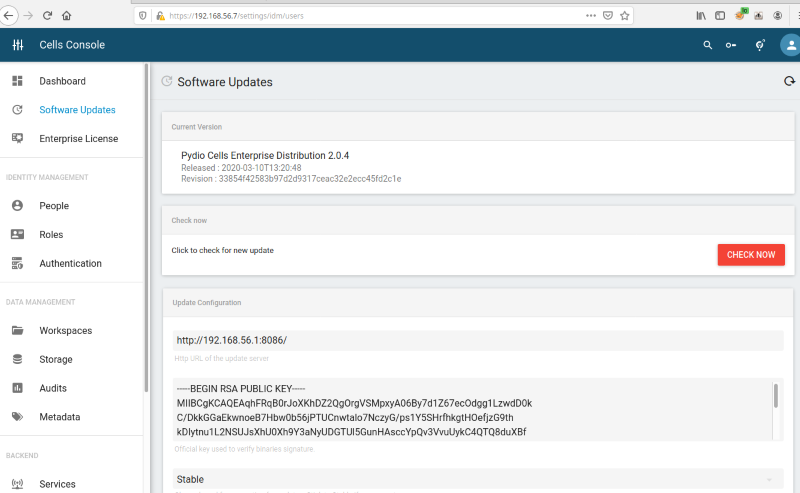Go to Roles section

[x=51, y=235]
